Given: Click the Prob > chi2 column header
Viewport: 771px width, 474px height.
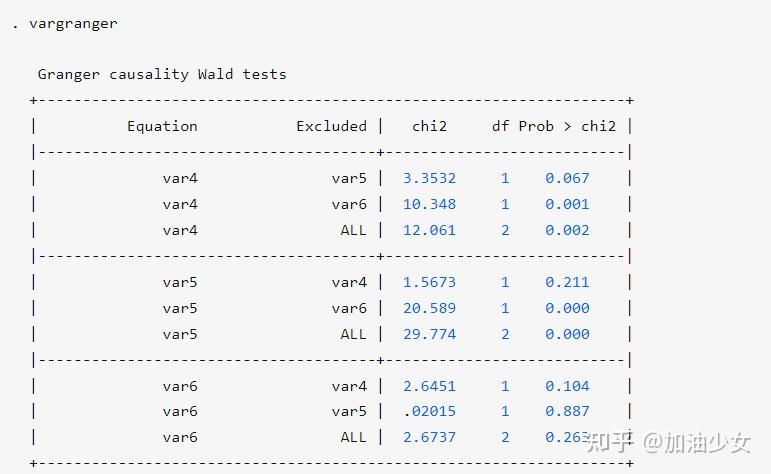Looking at the screenshot, I should (x=567, y=126).
